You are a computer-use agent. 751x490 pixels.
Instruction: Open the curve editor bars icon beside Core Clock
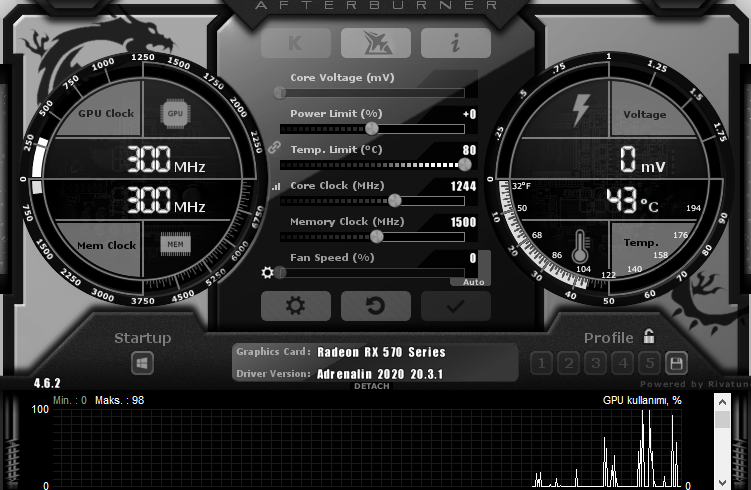pyautogui.click(x=276, y=187)
